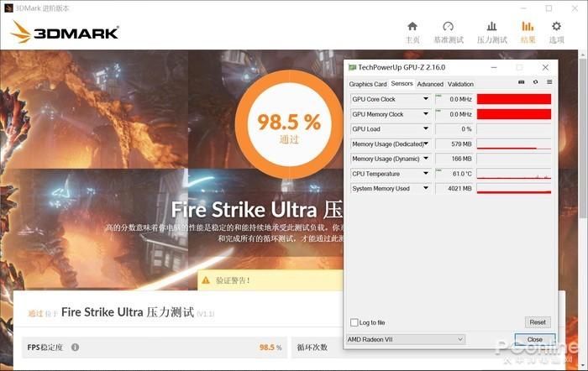Viewport: 588px width, 371px height.
Task: Open the benchmark tests gauge icon
Action: (448, 27)
